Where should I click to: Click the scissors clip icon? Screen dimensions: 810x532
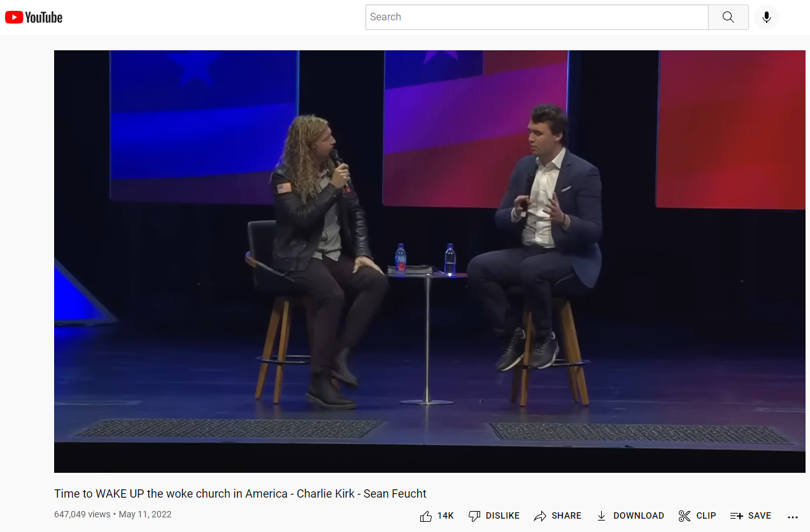(685, 516)
